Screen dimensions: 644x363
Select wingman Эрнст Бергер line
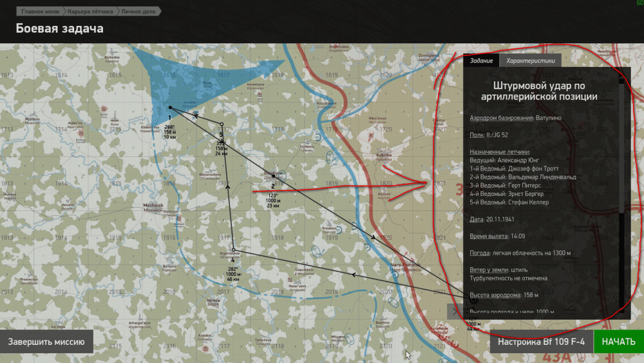pos(506,194)
